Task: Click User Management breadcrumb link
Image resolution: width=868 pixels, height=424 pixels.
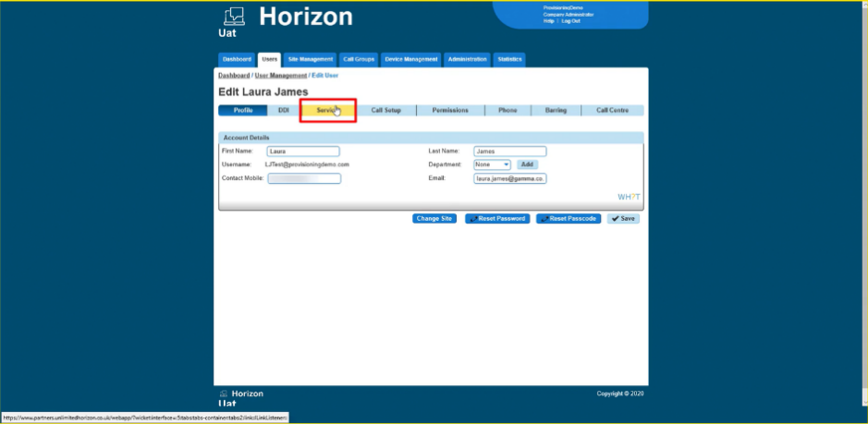Action: click(x=281, y=75)
